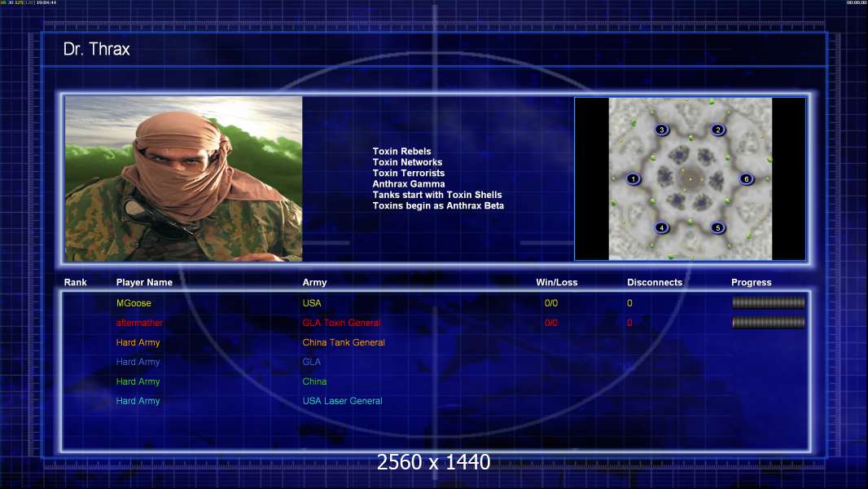This screenshot has height=489, width=868.
Task: Click the Progress column header
Action: pos(751,283)
